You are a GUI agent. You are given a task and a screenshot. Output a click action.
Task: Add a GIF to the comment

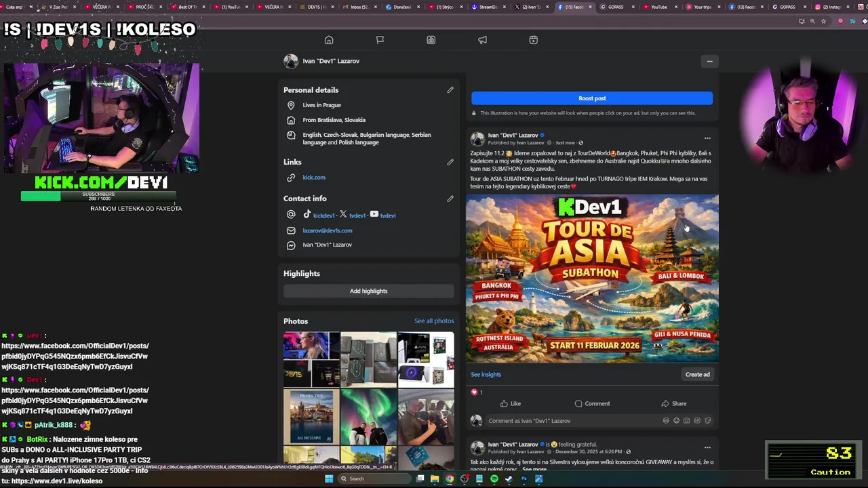coord(697,421)
